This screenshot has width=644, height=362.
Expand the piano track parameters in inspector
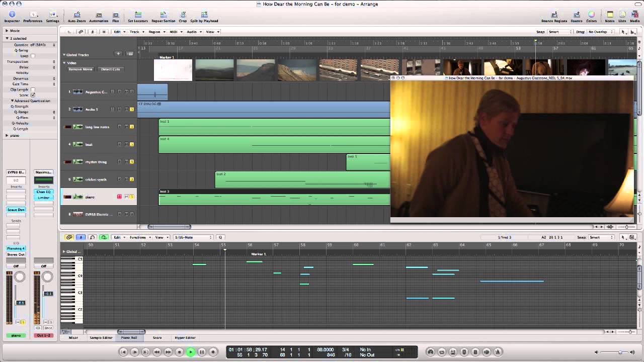point(7,135)
